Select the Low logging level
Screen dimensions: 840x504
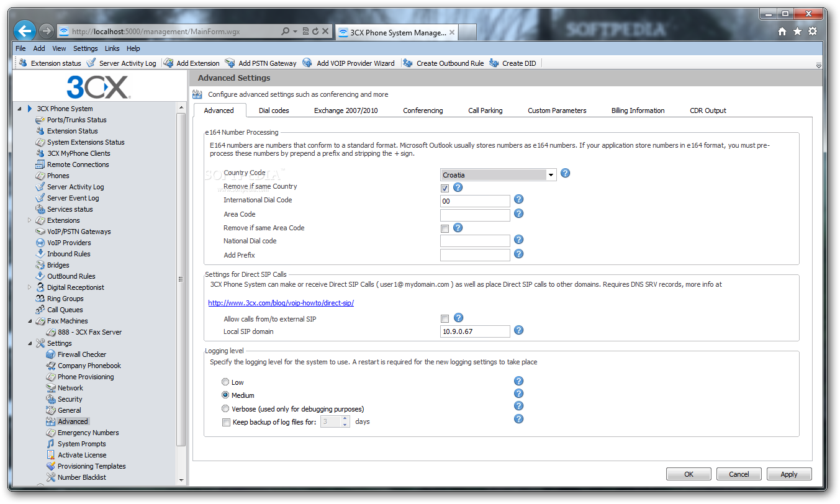225,382
